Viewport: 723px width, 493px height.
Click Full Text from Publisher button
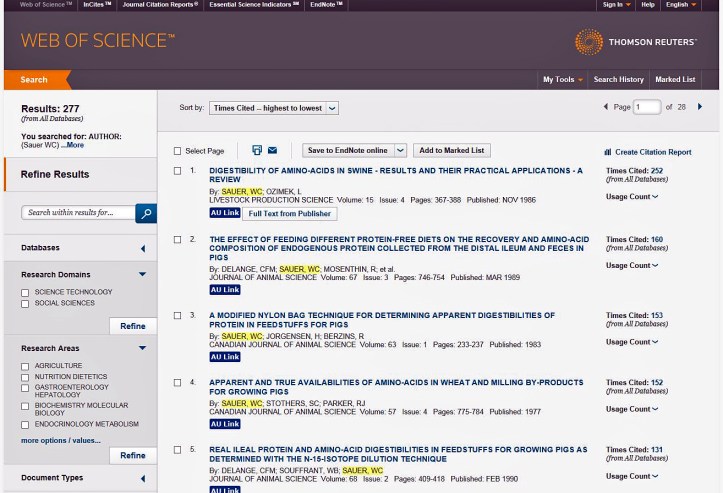[290, 213]
